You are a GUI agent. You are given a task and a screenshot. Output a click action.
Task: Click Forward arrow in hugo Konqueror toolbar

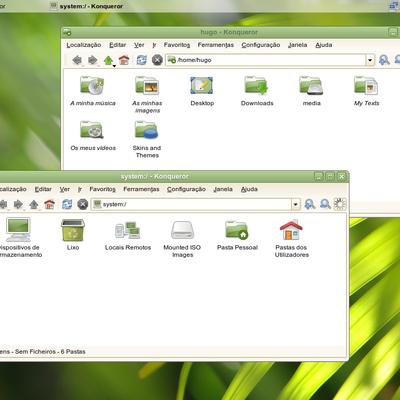pyautogui.click(x=93, y=60)
